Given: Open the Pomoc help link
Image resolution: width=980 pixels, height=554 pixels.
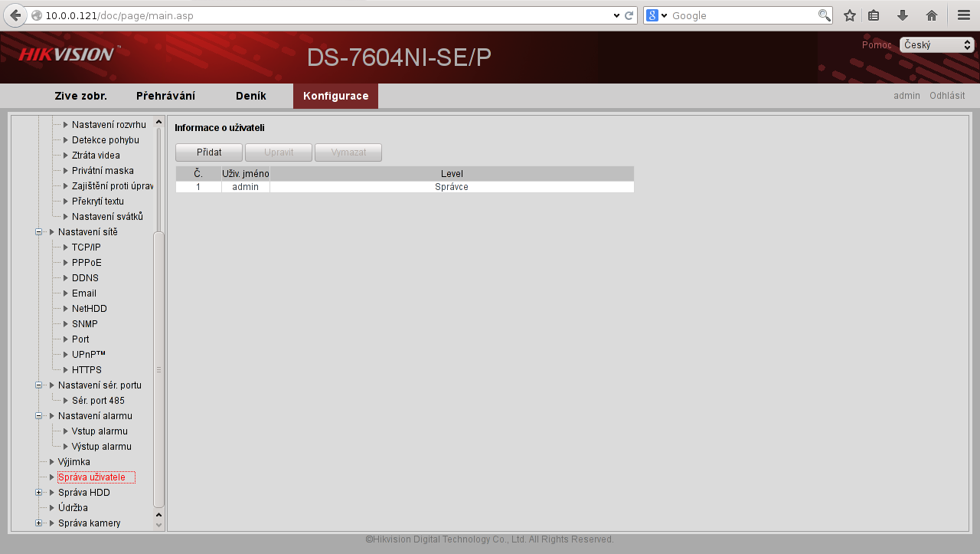Looking at the screenshot, I should (x=877, y=45).
